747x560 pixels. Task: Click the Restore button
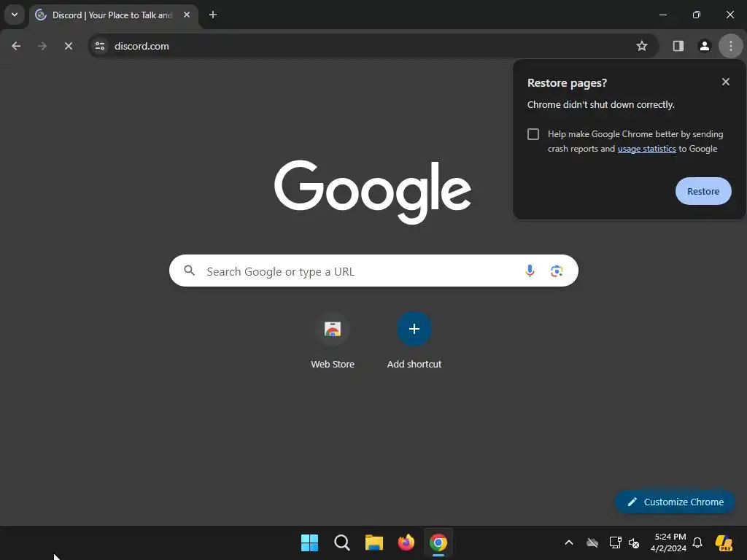[x=703, y=191]
